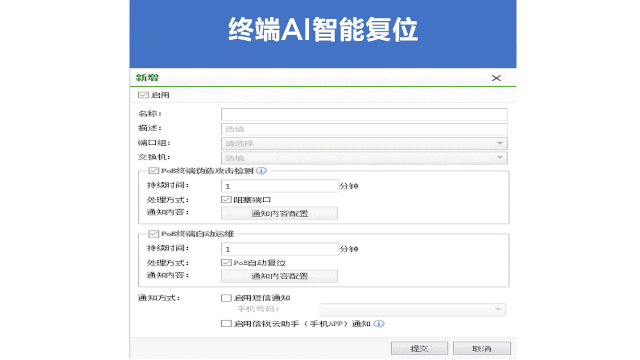Close the 新增 dialog with the X
The height and width of the screenshot is (360, 640).
496,78
